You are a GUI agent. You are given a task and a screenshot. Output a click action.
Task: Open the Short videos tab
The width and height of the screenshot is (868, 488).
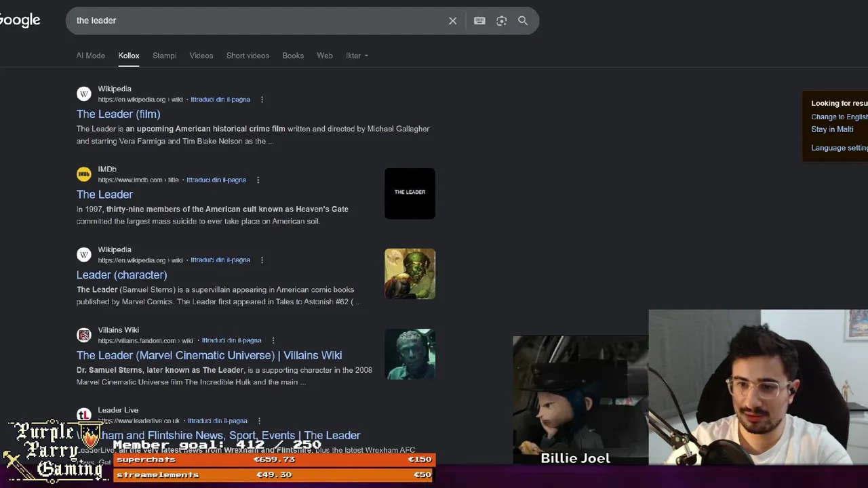pos(248,56)
